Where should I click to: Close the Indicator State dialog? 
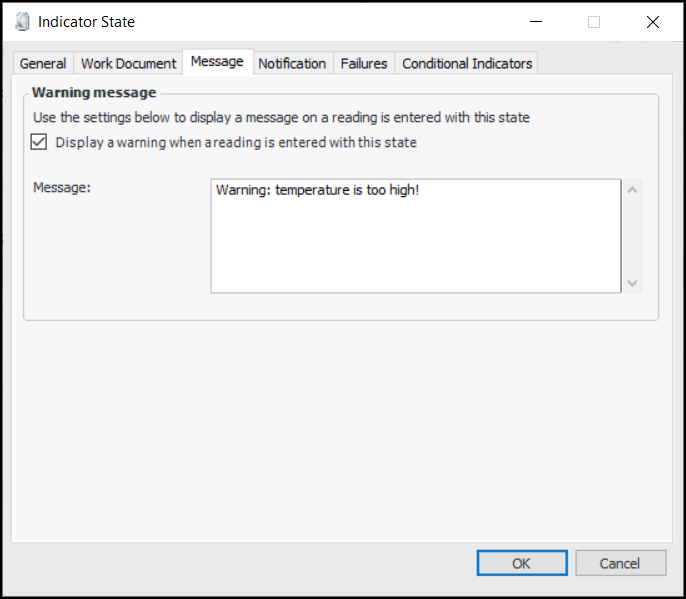coord(653,21)
